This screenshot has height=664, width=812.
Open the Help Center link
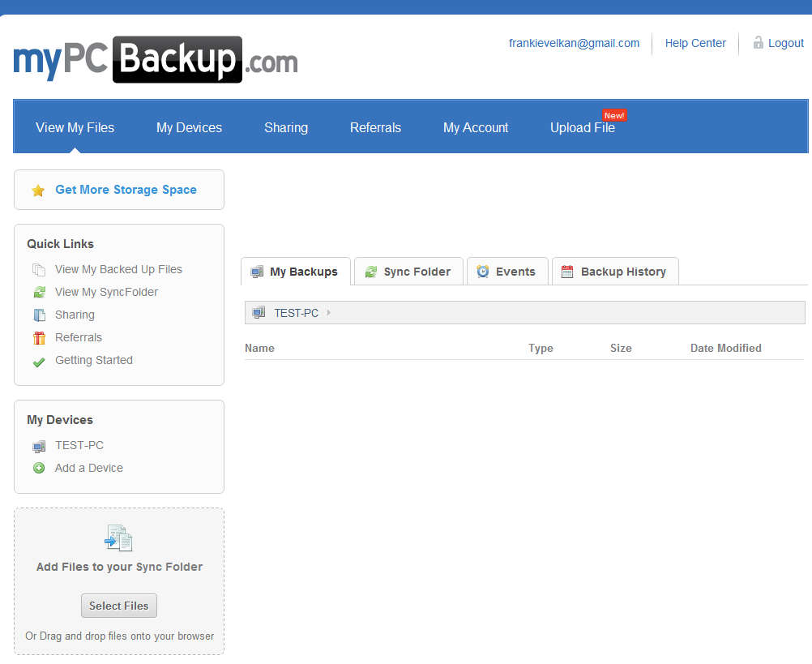pos(694,43)
